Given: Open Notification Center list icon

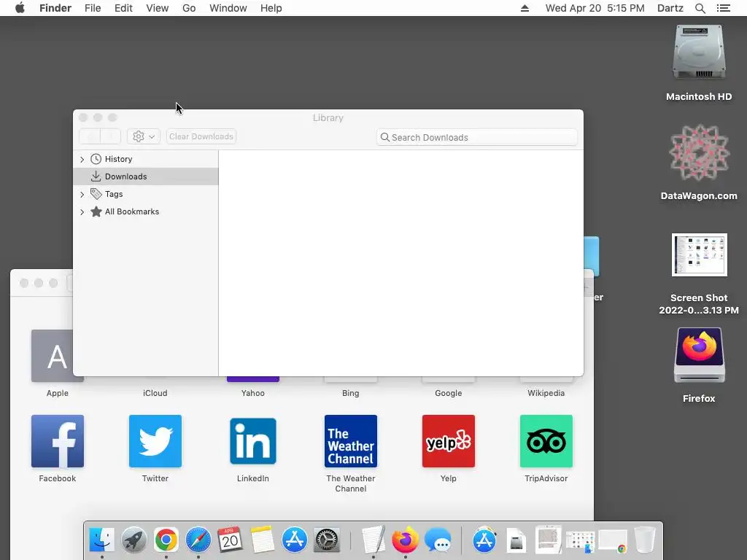Looking at the screenshot, I should [x=723, y=8].
